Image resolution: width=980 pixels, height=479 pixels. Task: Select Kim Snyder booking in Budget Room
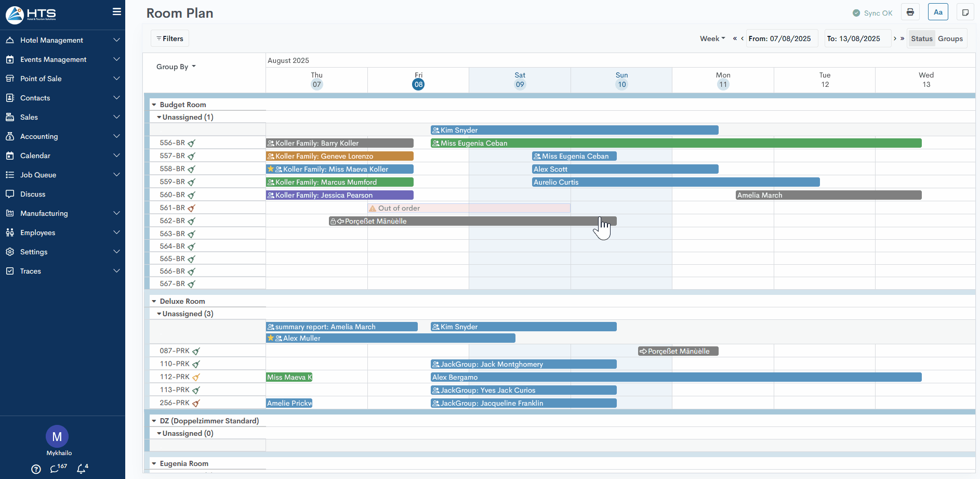coord(574,130)
